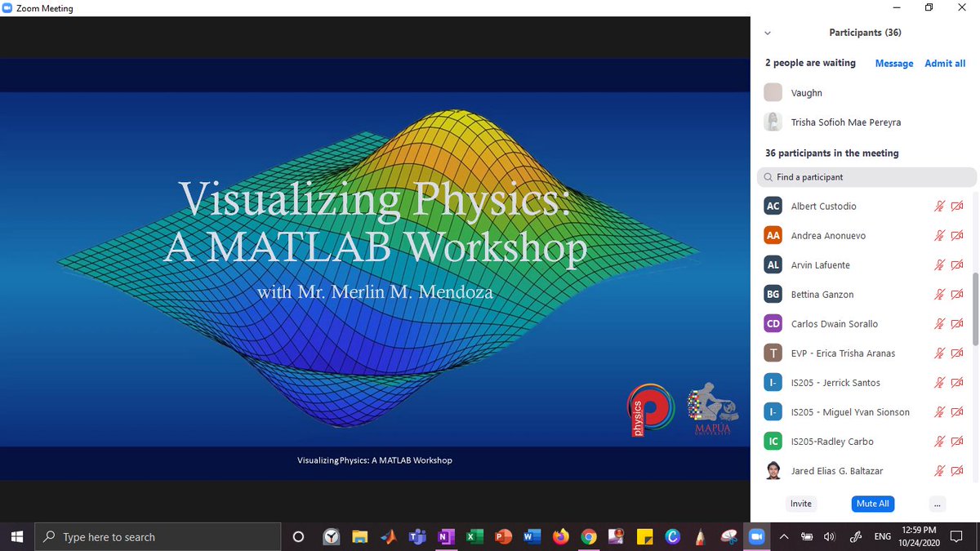
Task: Click the Cortana circle taskbar icon
Action: coord(298,536)
